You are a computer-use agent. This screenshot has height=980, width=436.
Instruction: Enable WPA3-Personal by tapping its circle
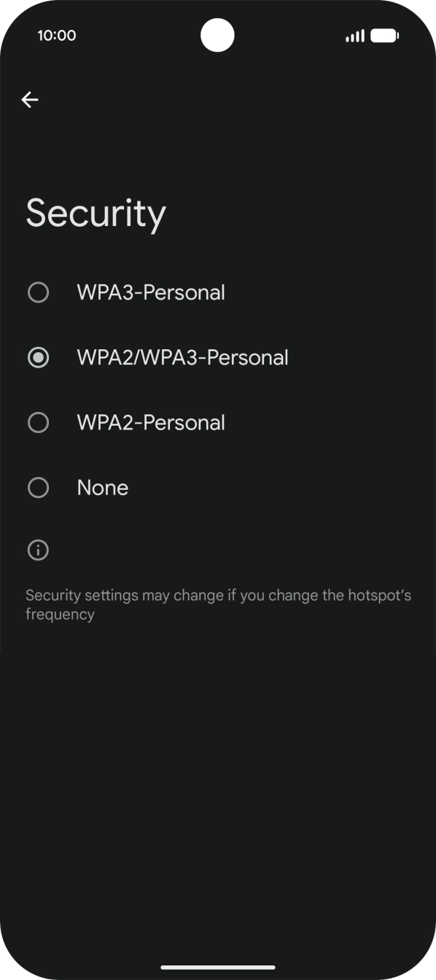(38, 292)
